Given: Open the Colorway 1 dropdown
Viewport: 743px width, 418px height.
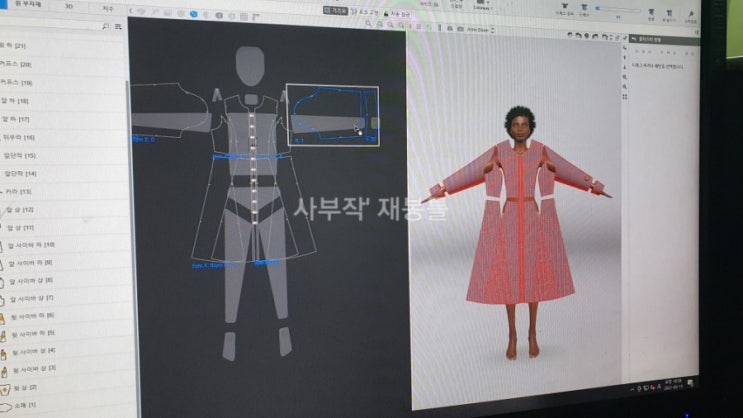Looking at the screenshot, I should coord(482,6).
